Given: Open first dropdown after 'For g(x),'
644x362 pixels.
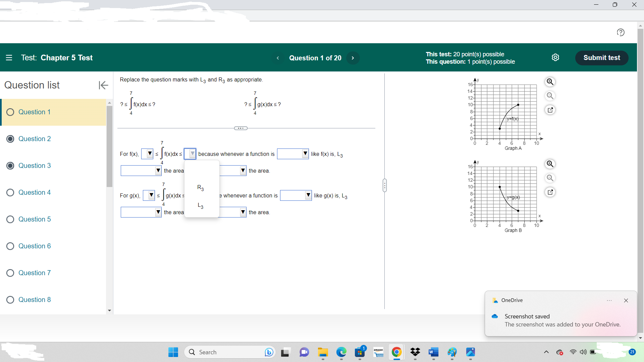Looking at the screenshot, I should point(149,195).
